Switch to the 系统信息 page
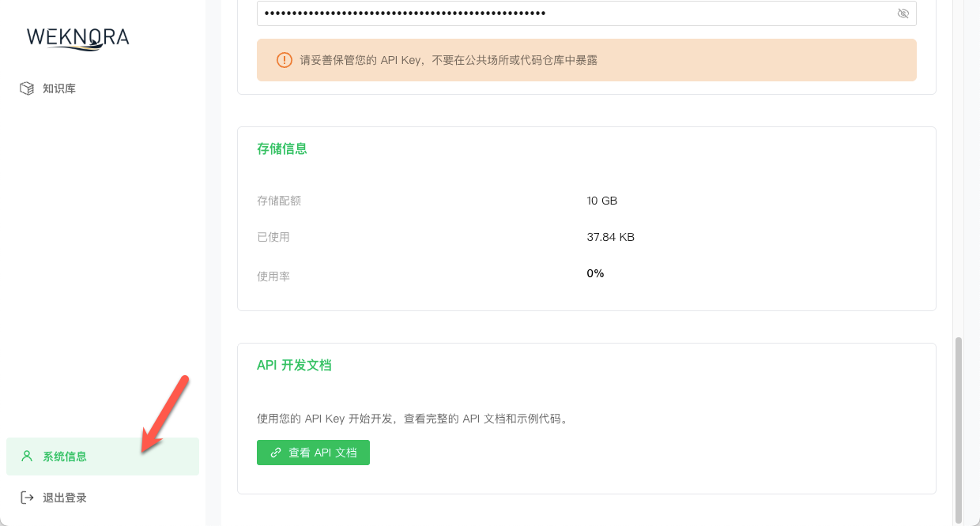The image size is (980, 526). [x=63, y=456]
